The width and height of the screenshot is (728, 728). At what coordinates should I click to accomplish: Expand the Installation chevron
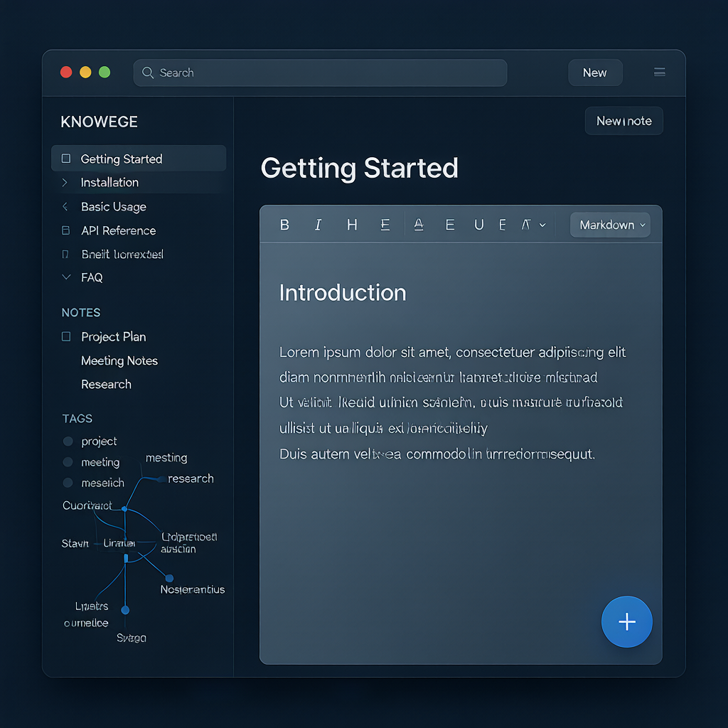65,183
